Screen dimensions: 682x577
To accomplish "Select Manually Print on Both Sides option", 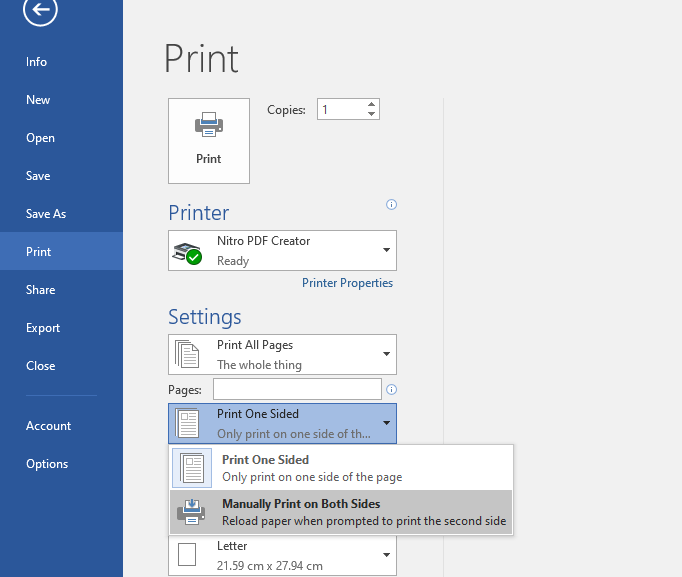I will click(x=341, y=512).
